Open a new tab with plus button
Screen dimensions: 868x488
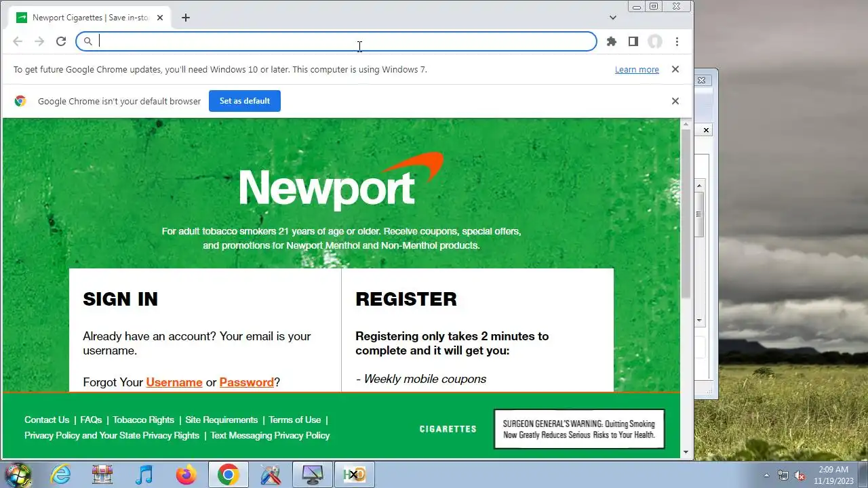186,18
